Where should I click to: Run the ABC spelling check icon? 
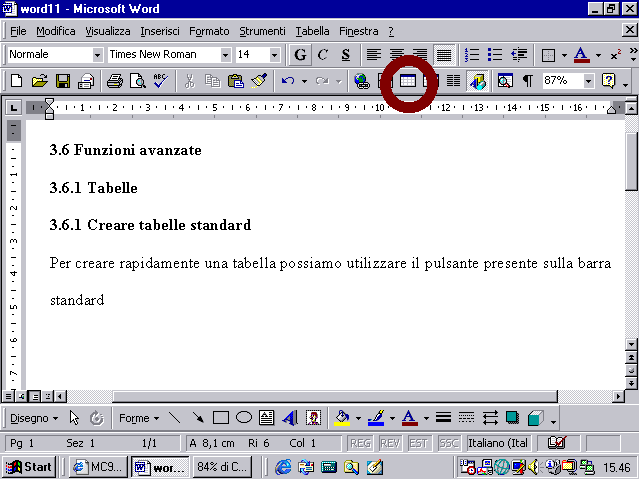click(x=161, y=81)
